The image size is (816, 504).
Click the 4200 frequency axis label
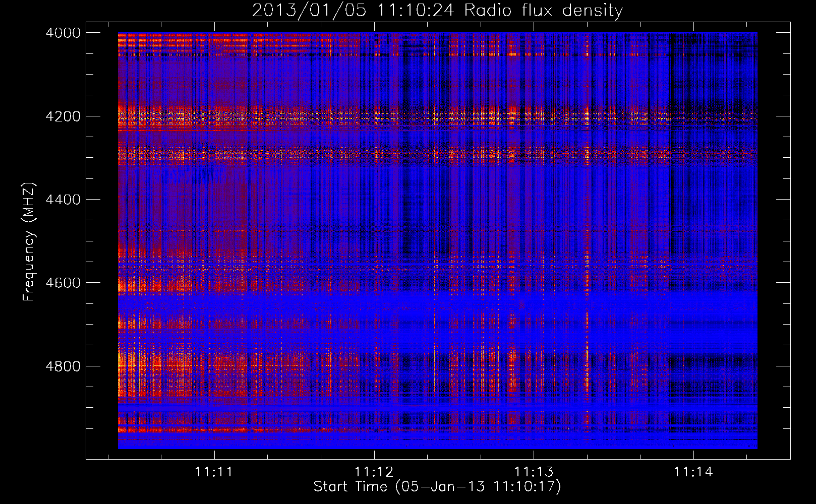tap(63, 116)
